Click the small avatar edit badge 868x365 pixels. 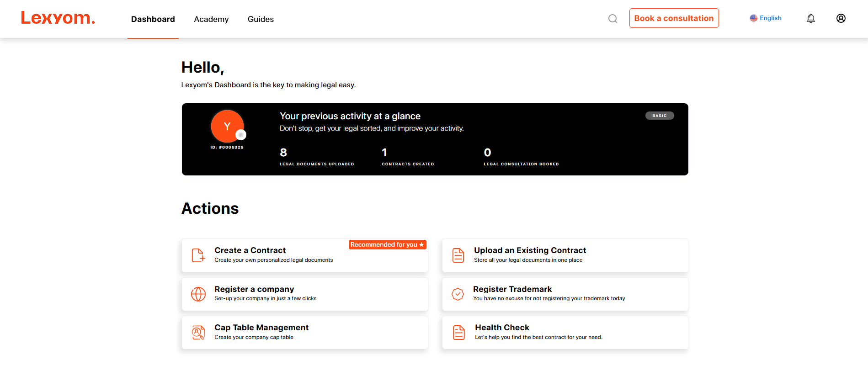point(241,135)
